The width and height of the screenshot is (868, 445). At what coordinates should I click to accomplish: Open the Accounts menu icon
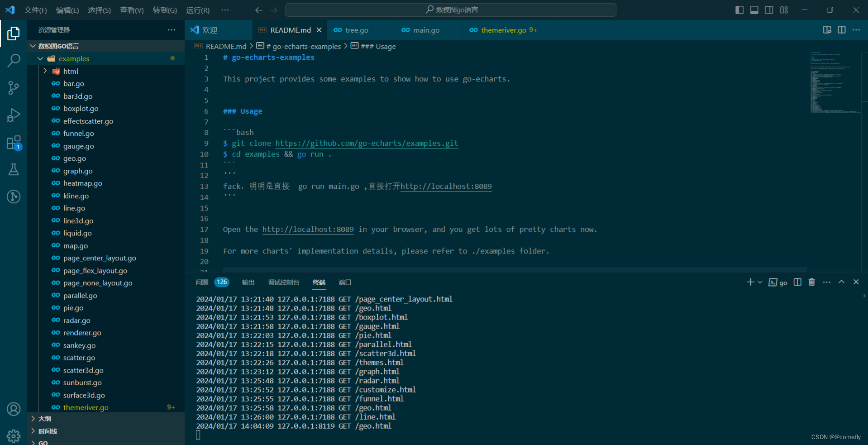pos(14,409)
